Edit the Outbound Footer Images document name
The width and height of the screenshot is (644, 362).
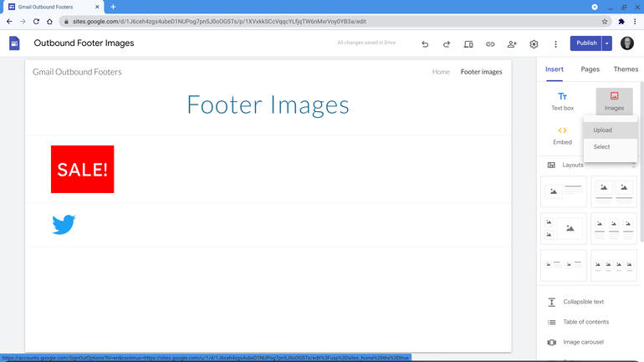(x=84, y=43)
